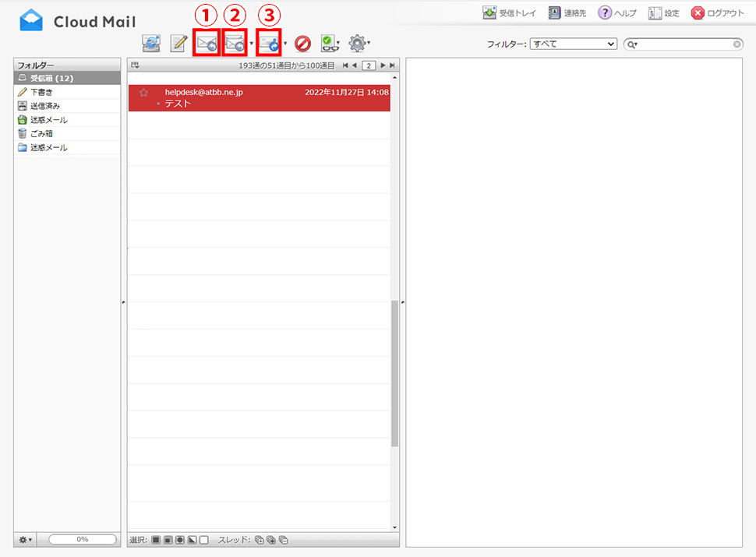The width and height of the screenshot is (756, 557).
Task: Open the 送信済み folder
Action: (x=45, y=106)
